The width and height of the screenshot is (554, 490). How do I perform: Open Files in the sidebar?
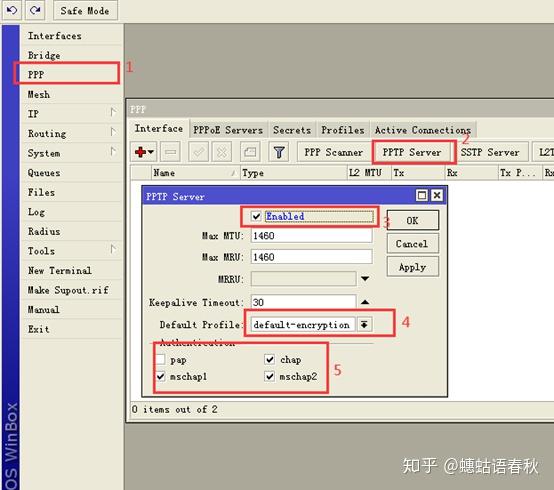(x=72, y=192)
